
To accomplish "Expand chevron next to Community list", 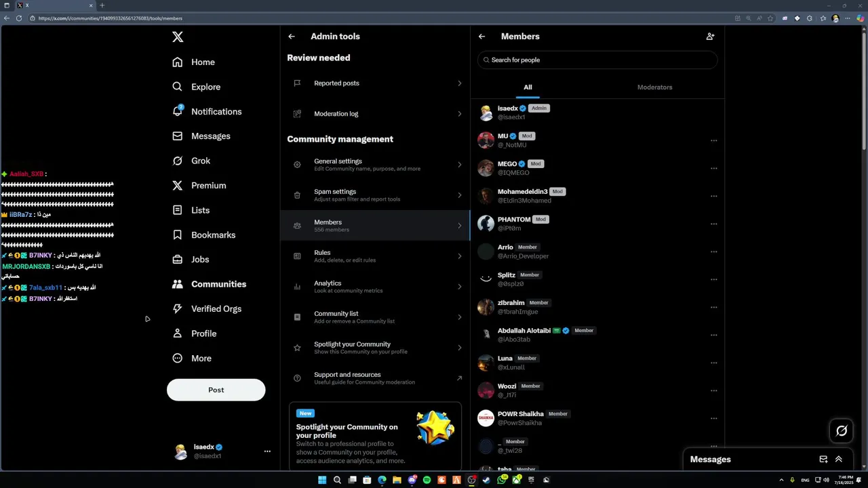I will 459,317.
